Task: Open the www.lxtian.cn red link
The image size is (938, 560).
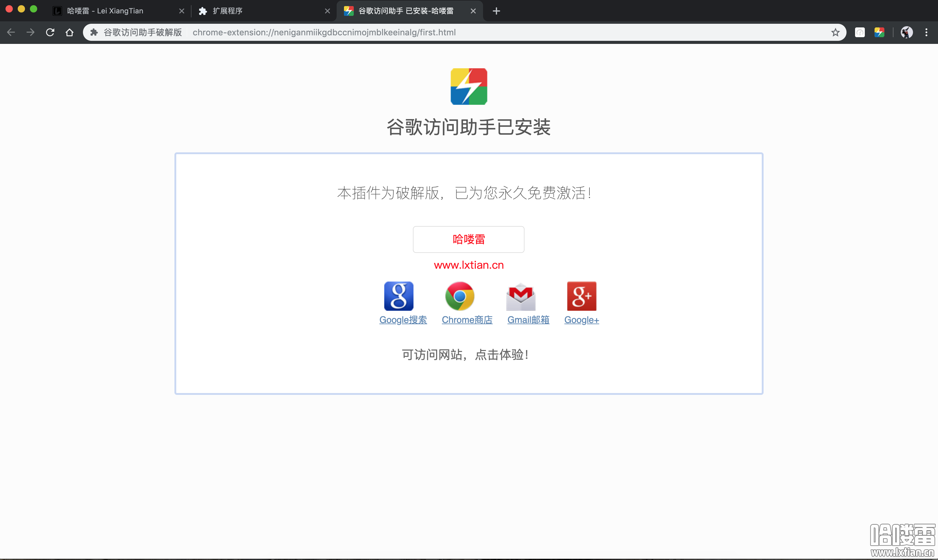Action: (x=469, y=265)
